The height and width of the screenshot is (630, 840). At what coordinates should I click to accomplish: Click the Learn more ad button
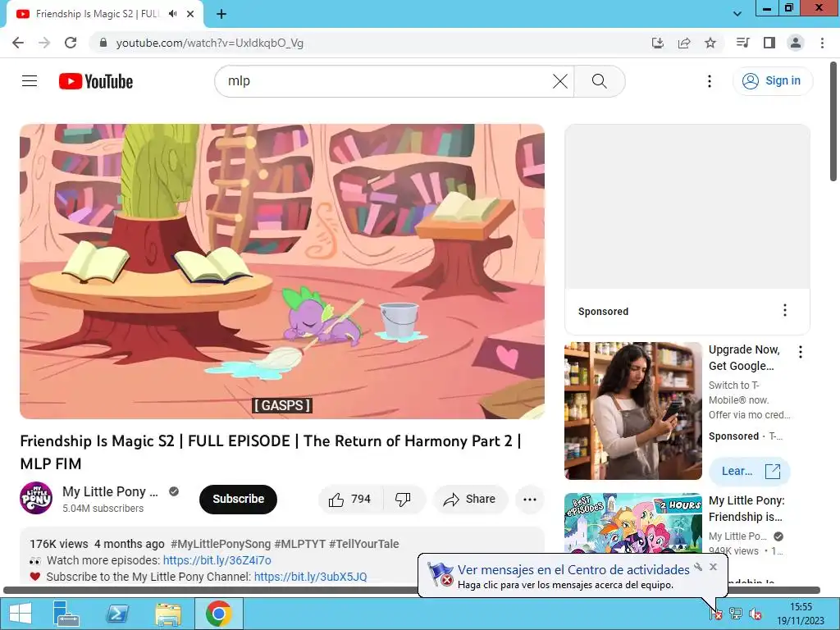click(750, 471)
